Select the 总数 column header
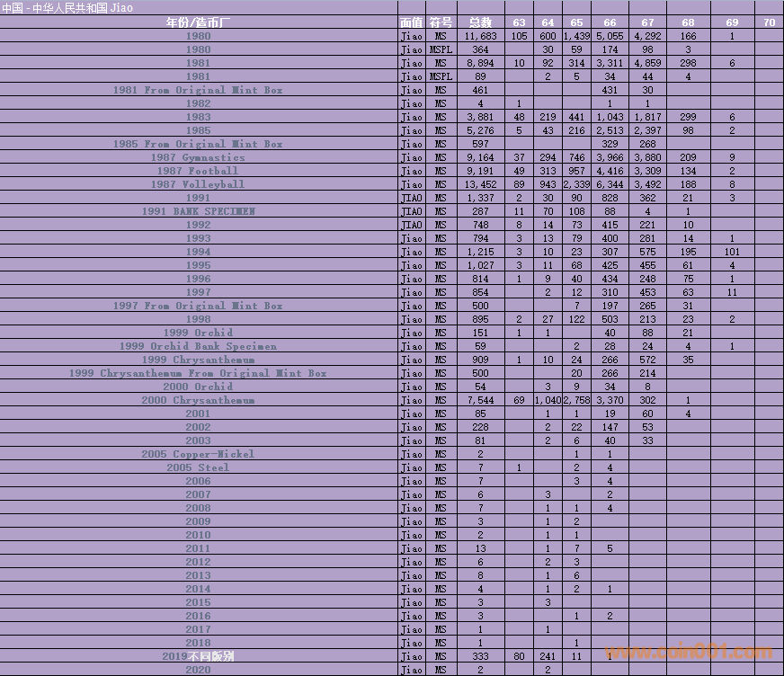This screenshot has height=676, width=784. click(480, 22)
